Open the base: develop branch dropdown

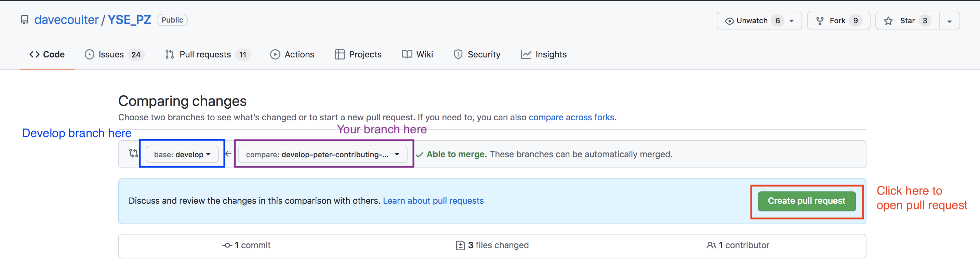click(x=182, y=154)
